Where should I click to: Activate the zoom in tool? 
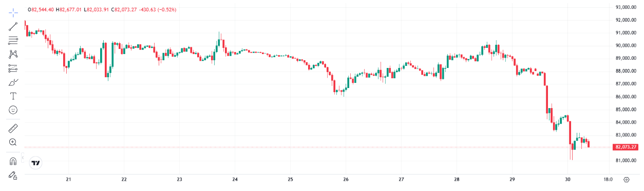pos(13,142)
